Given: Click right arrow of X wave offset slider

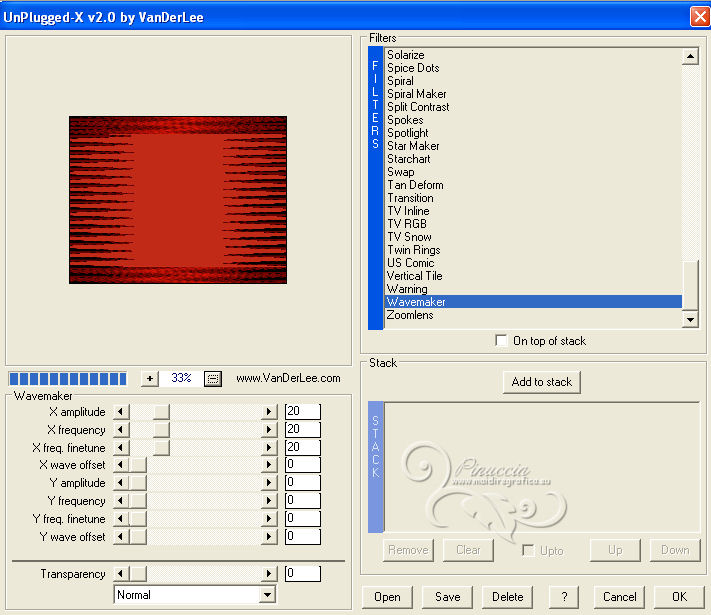Looking at the screenshot, I should tap(269, 465).
